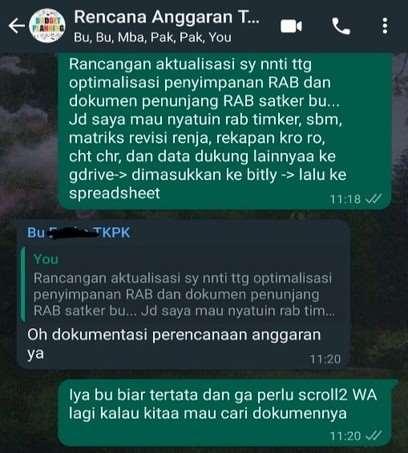408x453 pixels.
Task: Tap the 11:20 timestamp on last sent message
Action: point(345,436)
